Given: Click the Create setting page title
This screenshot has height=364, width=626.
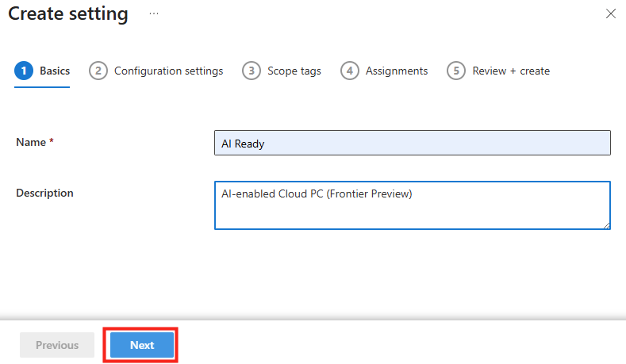Looking at the screenshot, I should click(x=68, y=13).
